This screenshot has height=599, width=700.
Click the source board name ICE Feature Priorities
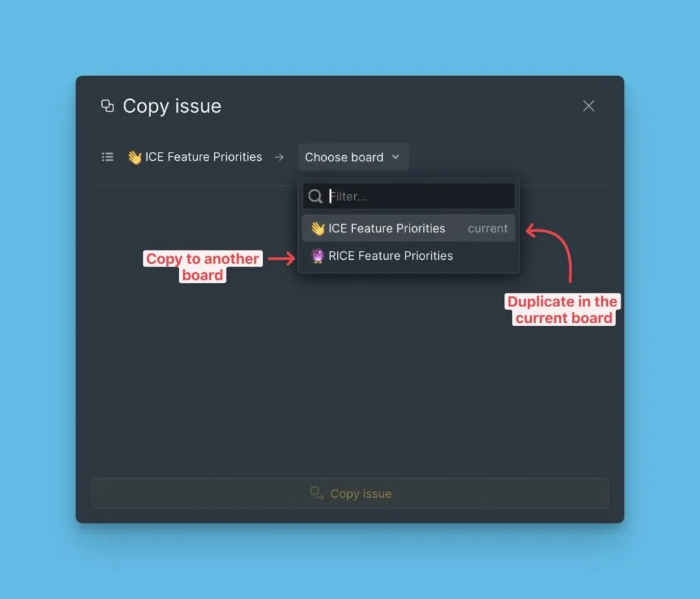204,157
